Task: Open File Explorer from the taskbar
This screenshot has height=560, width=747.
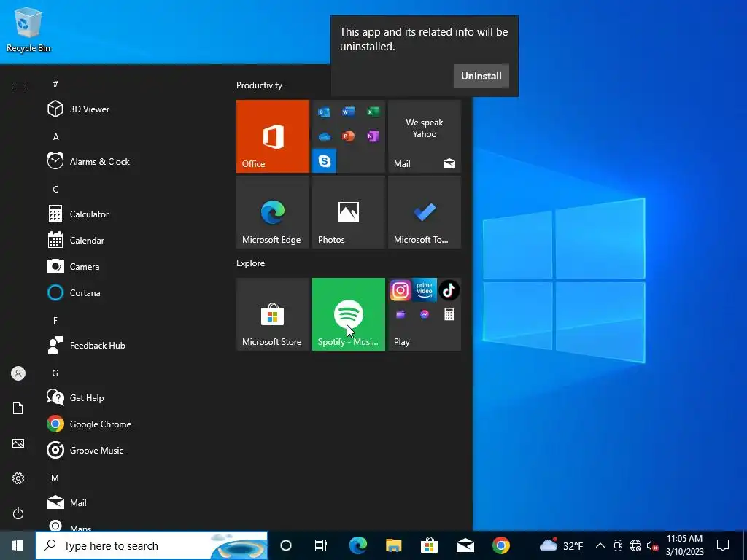Action: point(393,545)
